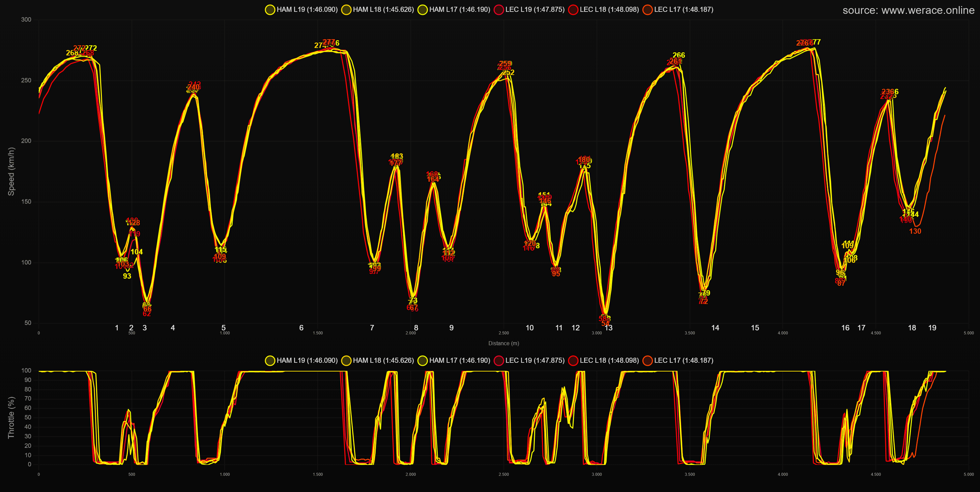Click the 100 tick on throttle axis

pos(26,371)
